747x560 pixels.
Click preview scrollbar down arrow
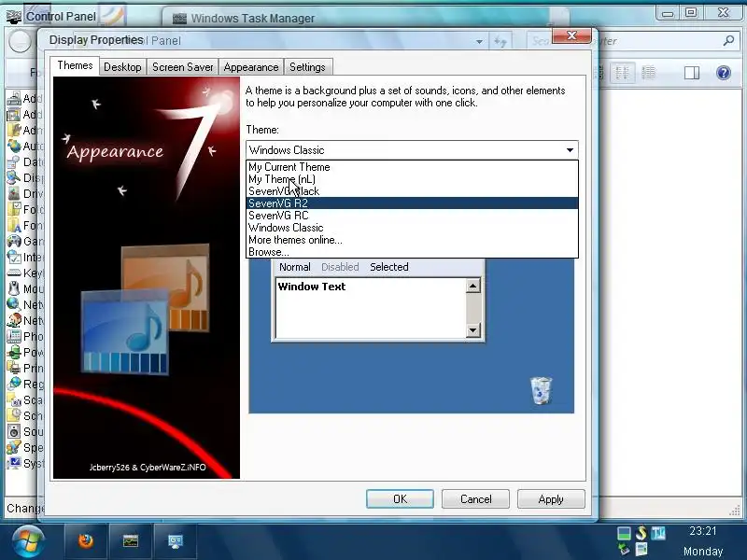(x=472, y=330)
